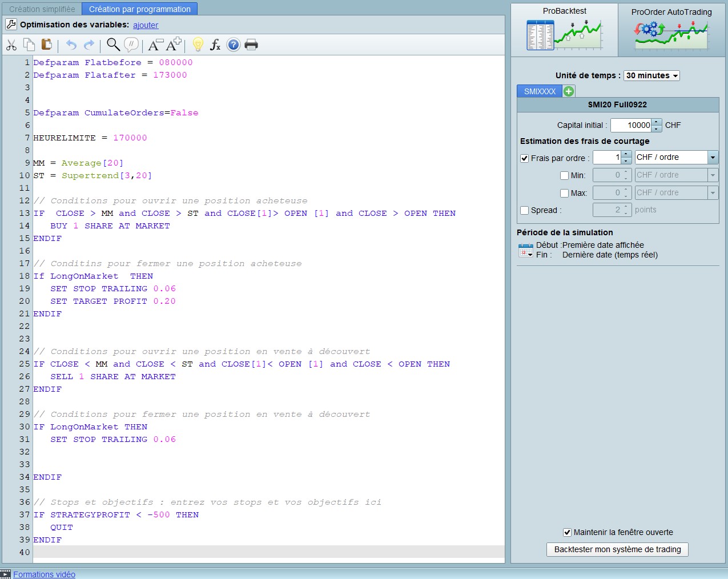Click the Capital initial input field
The height and width of the screenshot is (579, 728).
pyautogui.click(x=632, y=125)
